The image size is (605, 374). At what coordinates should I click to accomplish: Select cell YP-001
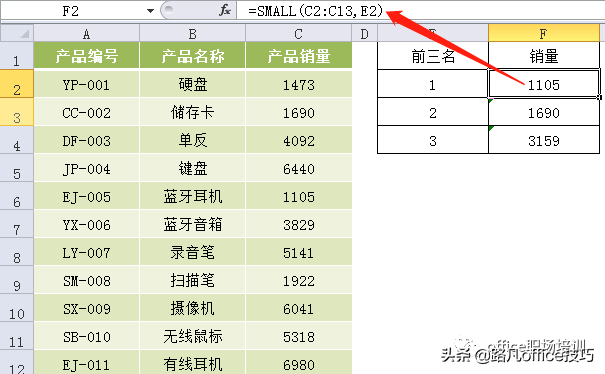click(x=86, y=84)
